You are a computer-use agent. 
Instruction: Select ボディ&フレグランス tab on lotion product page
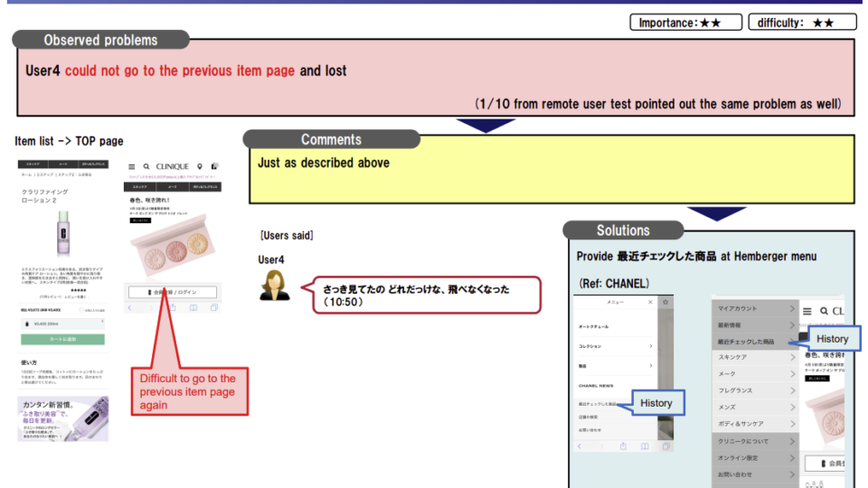93,164
